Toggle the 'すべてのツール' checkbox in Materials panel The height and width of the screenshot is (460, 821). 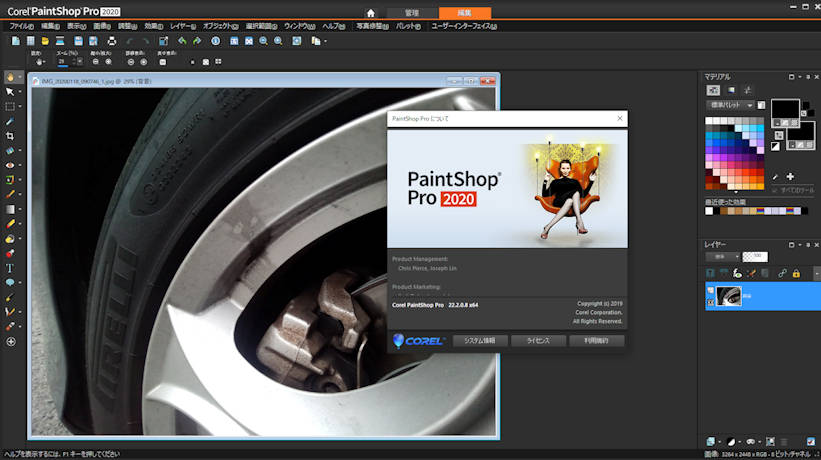point(776,189)
